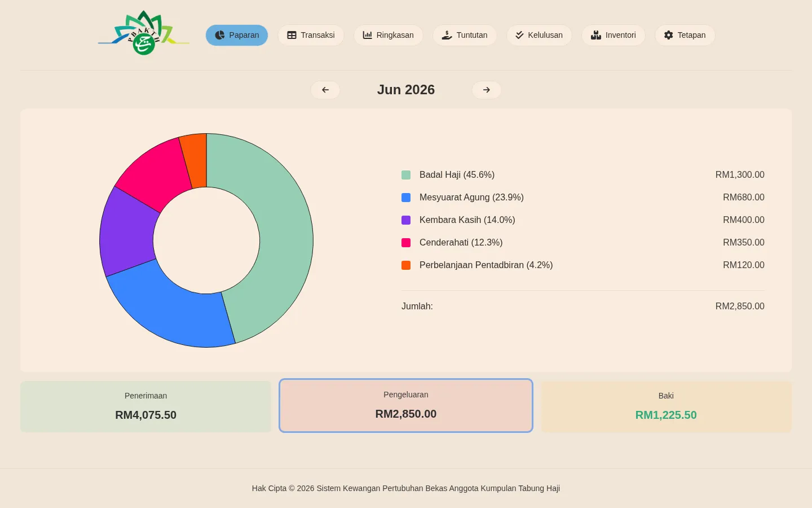Click the orange Perbelanjaan Pentadbiran legend swatch
Image resolution: width=812 pixels, height=508 pixels.
[406, 265]
